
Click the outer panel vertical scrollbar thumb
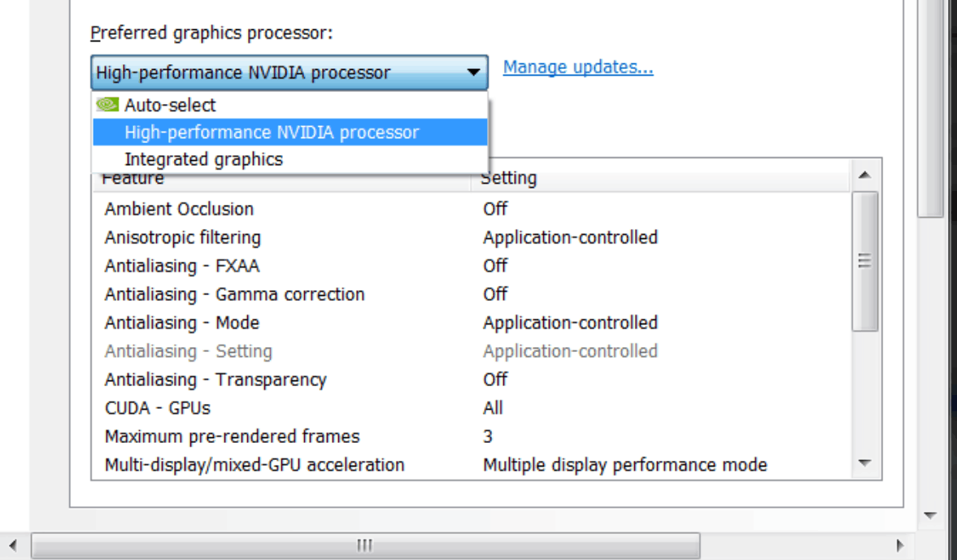coord(931,108)
